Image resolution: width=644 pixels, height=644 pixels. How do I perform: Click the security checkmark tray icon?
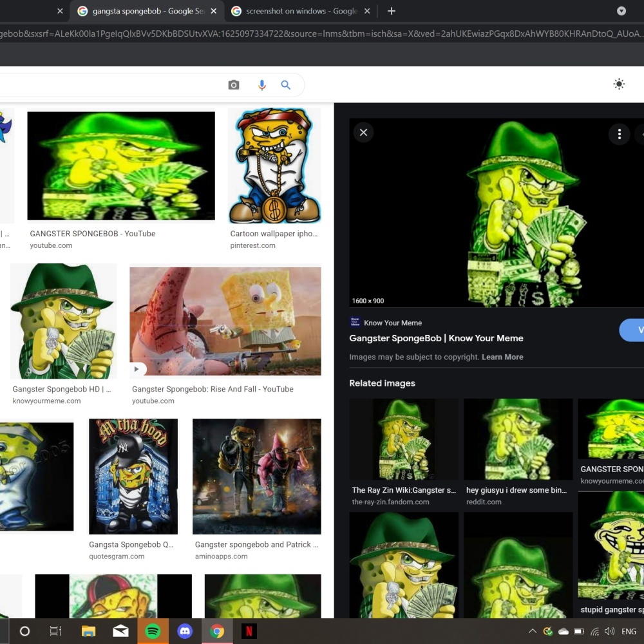547,631
